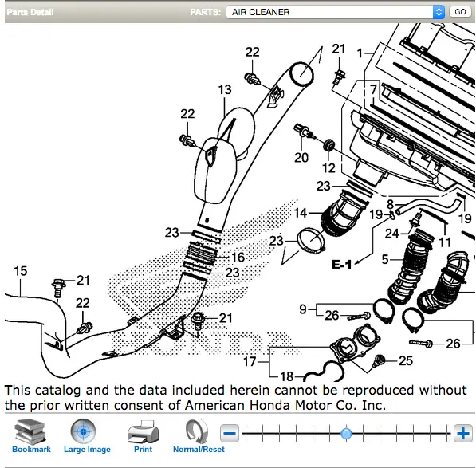476x468 pixels.
Task: Select part number 15 in the diagram
Action: [21, 271]
